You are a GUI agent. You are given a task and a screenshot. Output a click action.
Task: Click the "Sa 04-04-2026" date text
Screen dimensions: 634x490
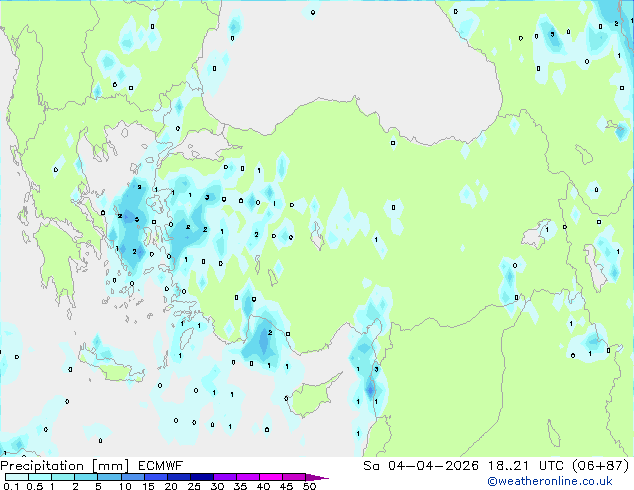pyautogui.click(x=421, y=466)
